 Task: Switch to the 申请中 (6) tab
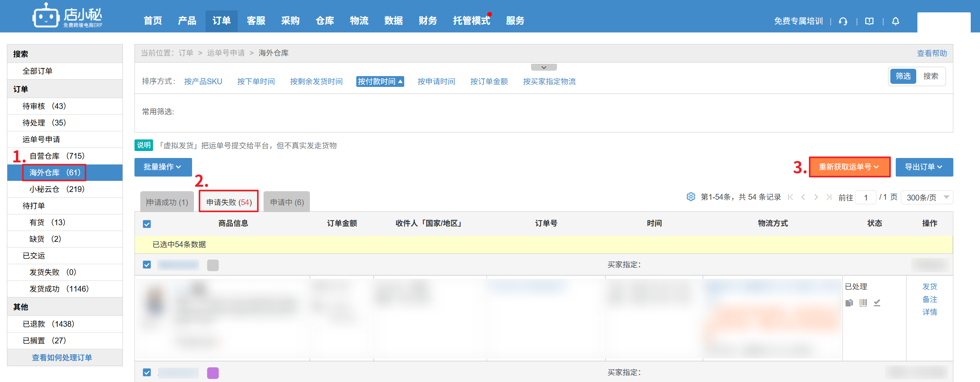pyautogui.click(x=287, y=202)
